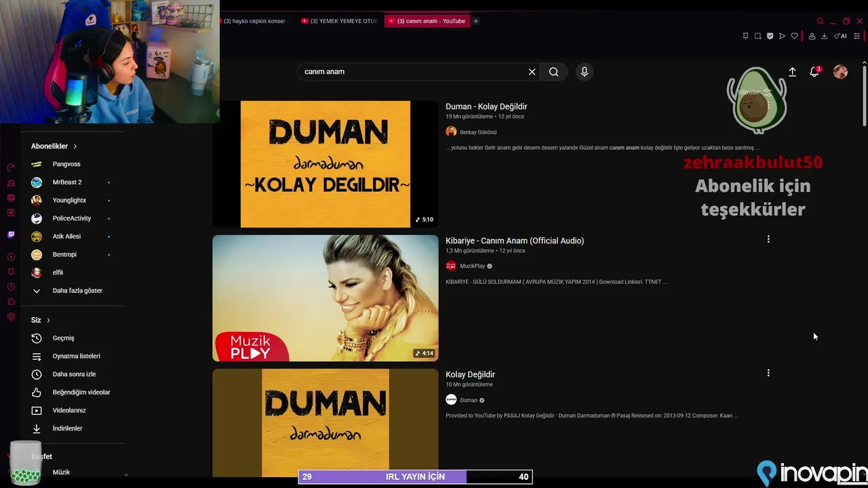Open Daha sonra izle in sidebar
The image size is (868, 488).
point(73,374)
